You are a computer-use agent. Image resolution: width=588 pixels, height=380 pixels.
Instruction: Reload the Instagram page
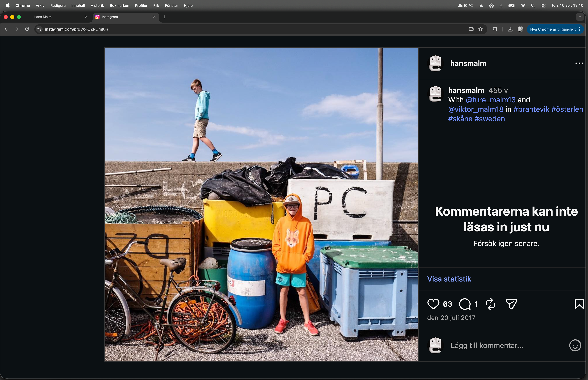27,29
